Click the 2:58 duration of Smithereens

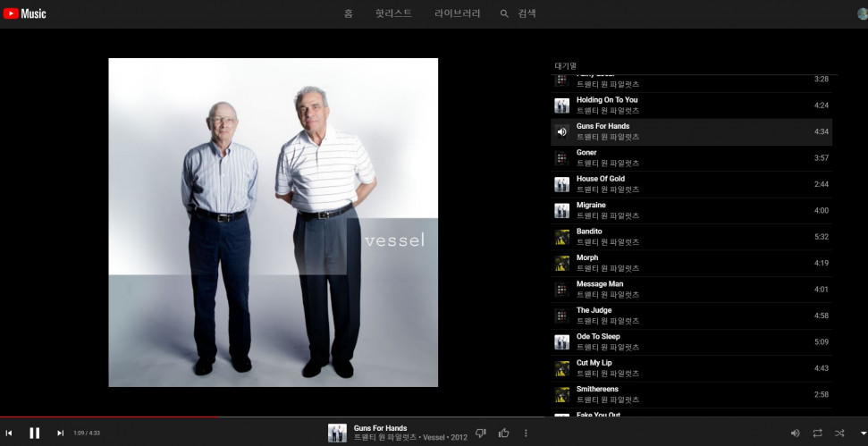[x=822, y=394]
